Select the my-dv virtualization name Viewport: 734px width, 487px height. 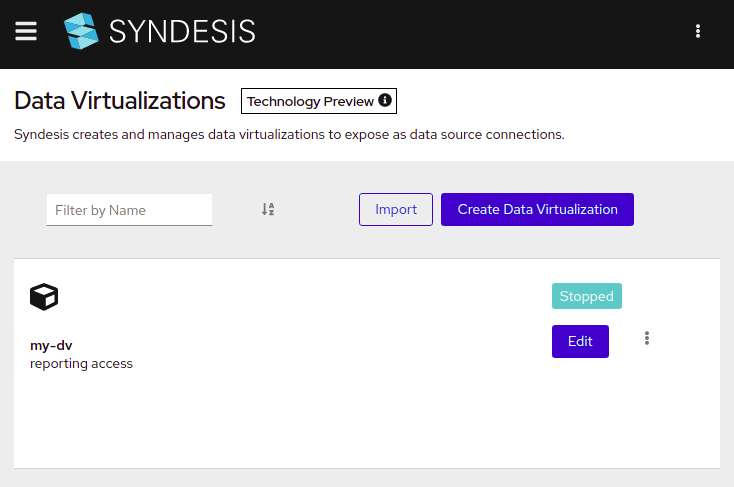click(x=51, y=346)
